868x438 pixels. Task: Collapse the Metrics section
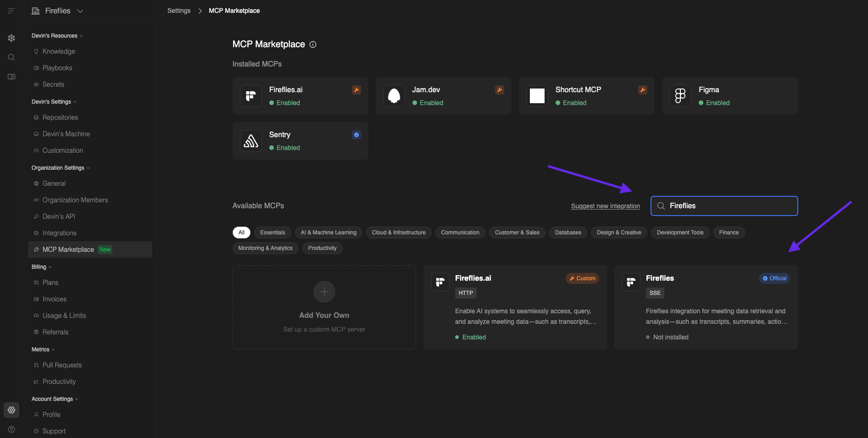coord(43,349)
